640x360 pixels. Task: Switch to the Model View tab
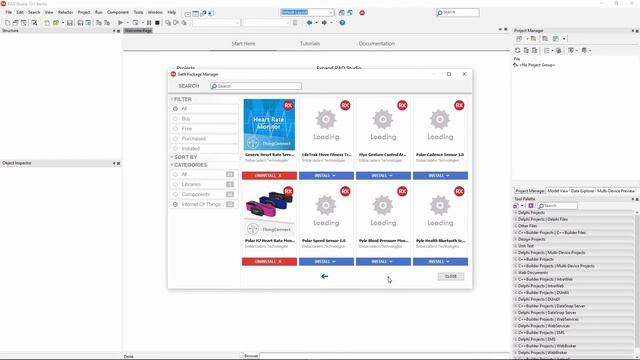coord(558,191)
